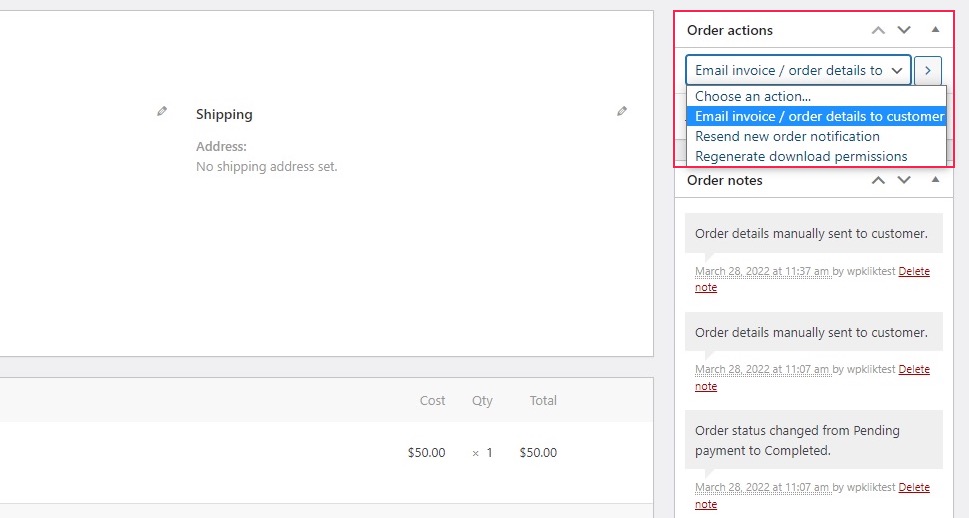This screenshot has width=969, height=518.
Task: Move Order notes panel up
Action: pos(878,180)
